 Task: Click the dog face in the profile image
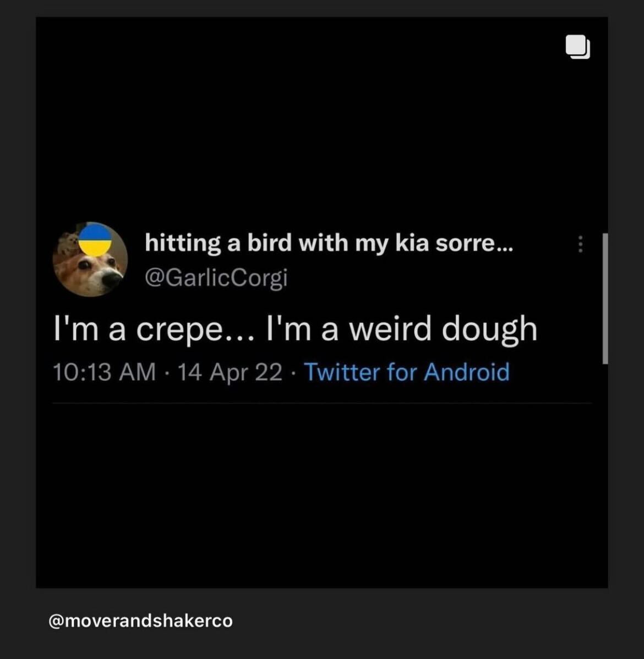click(96, 270)
